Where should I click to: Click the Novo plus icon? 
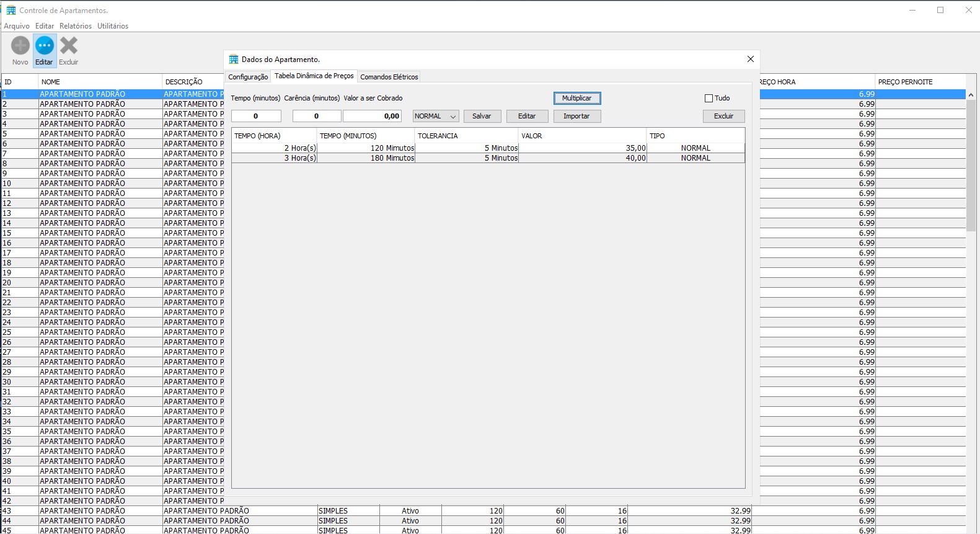tap(20, 46)
